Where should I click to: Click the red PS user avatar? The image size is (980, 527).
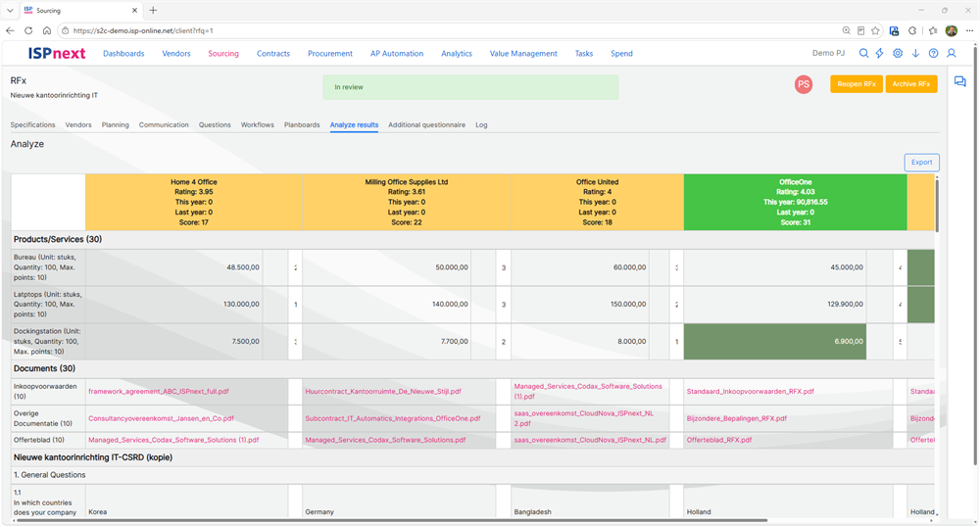804,84
